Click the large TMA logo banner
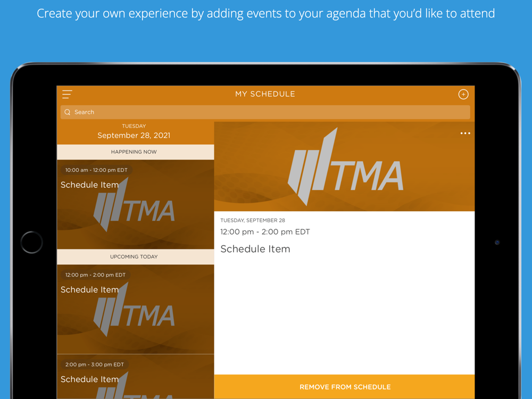The height and width of the screenshot is (399, 532). click(344, 167)
